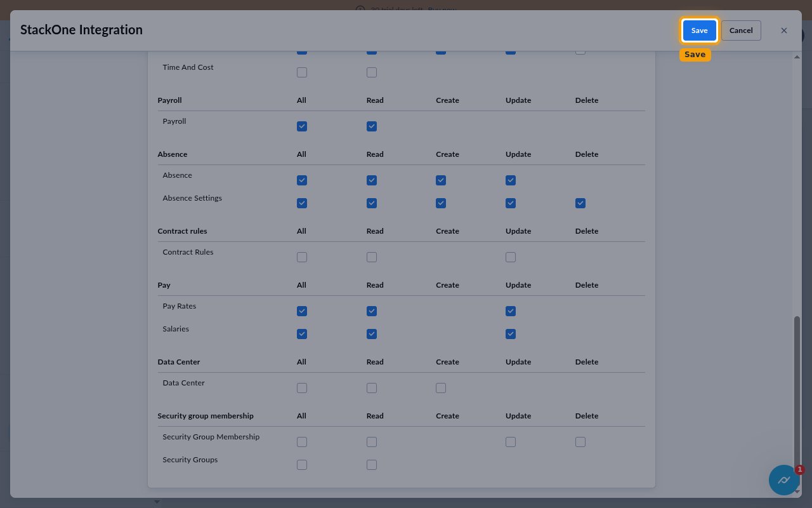Screen dimensions: 812x508
Task: Click the Security Groups row label
Action: click(190, 460)
